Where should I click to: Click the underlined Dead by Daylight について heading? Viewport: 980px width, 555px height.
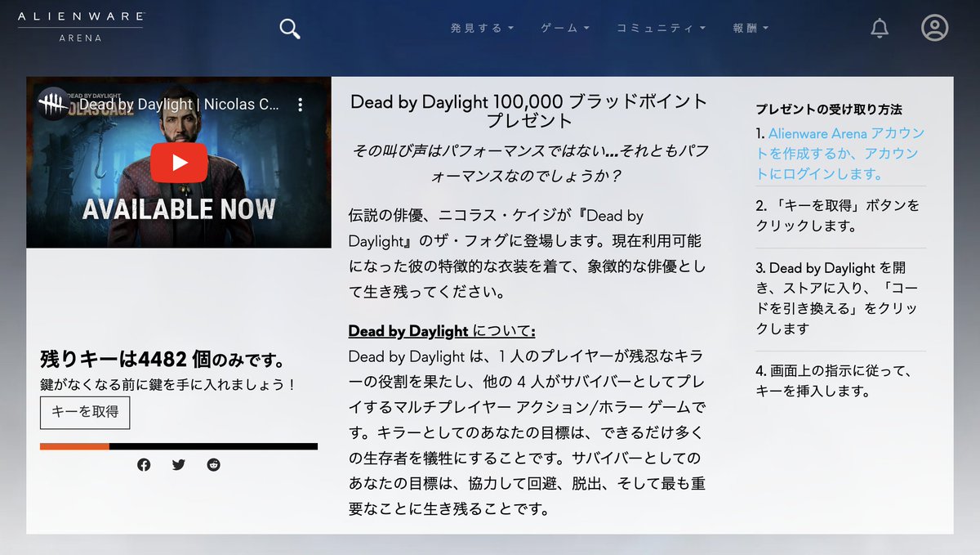[x=442, y=331]
